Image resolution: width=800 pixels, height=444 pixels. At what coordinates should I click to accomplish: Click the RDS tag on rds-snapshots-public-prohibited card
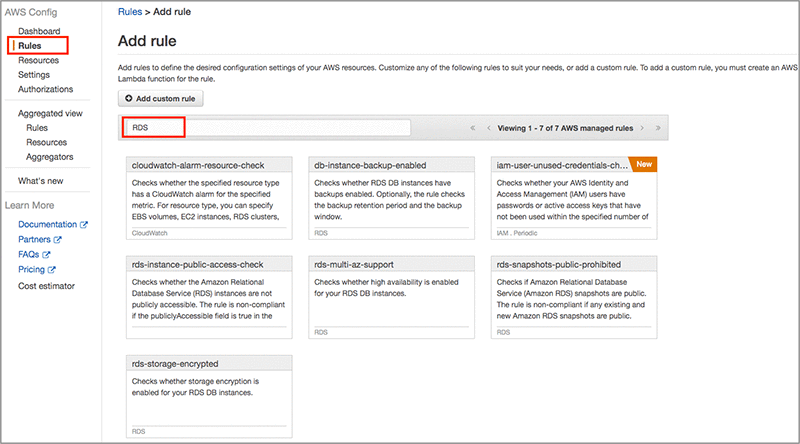coord(503,332)
